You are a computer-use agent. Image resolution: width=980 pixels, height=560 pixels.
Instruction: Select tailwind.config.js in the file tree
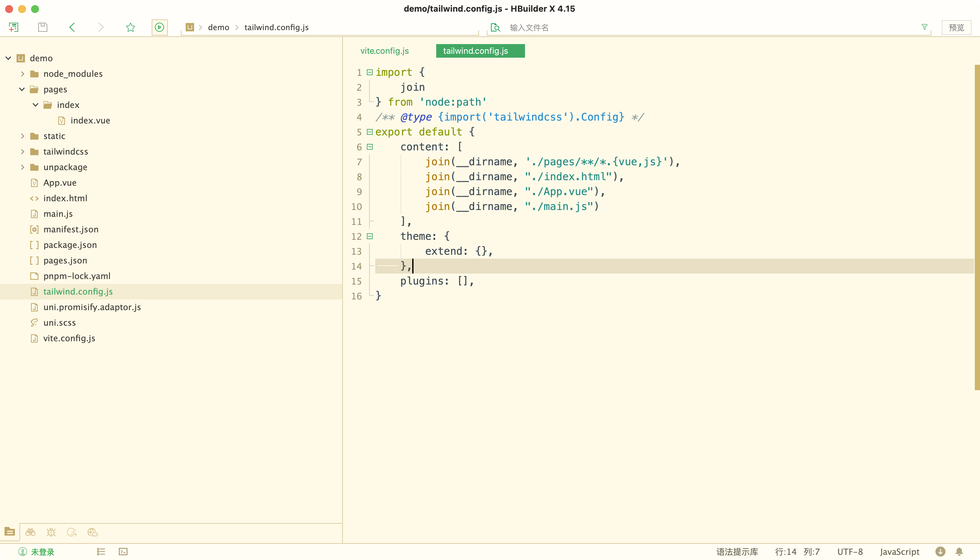[x=78, y=292]
